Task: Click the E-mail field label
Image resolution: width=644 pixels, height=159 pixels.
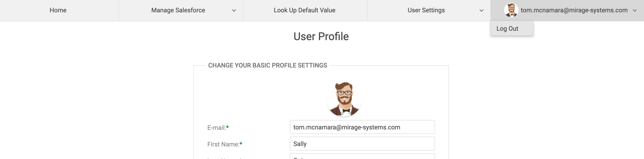Action: point(217,128)
